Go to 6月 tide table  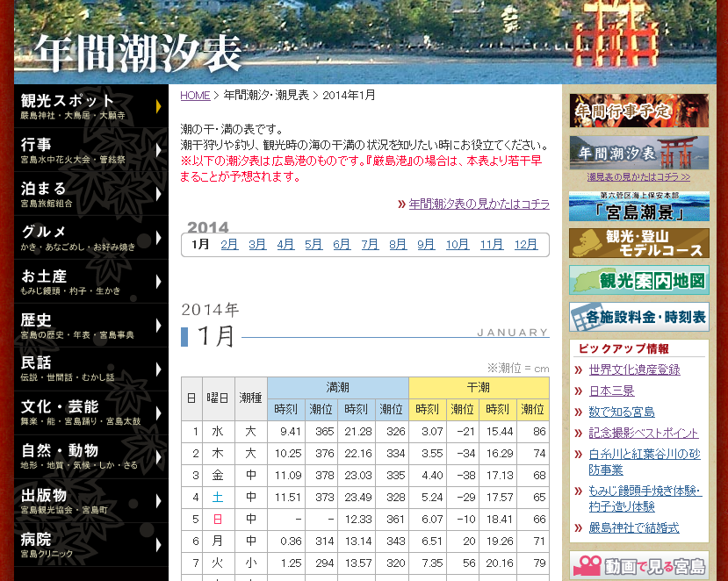[x=342, y=245]
